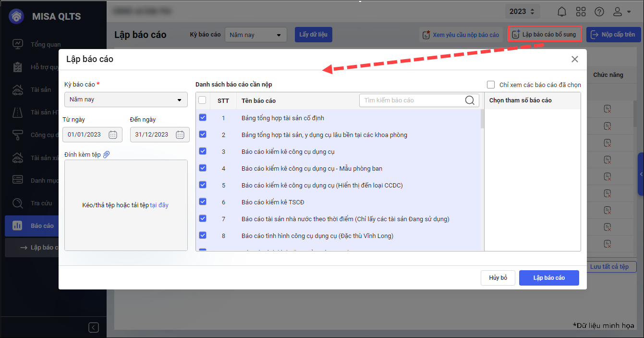Click the Từ ngày date field

92,135
